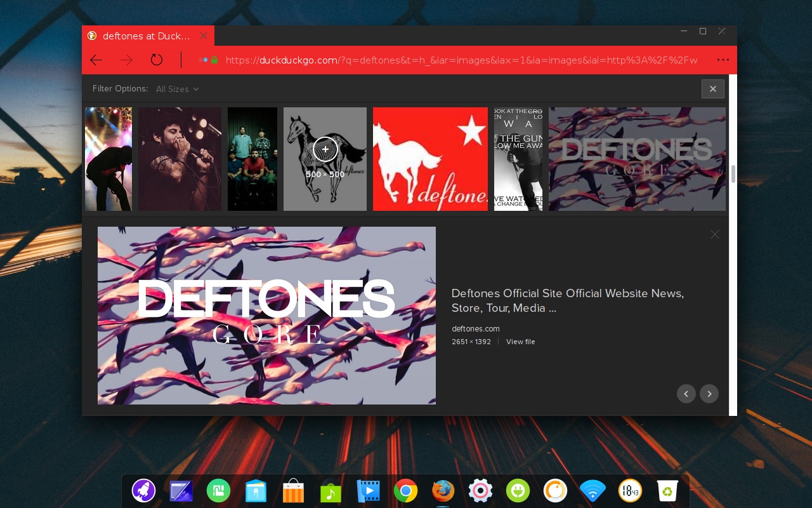812x508 pixels.
Task: Select the 'deftones at Duck...' browser tab
Action: 148,36
